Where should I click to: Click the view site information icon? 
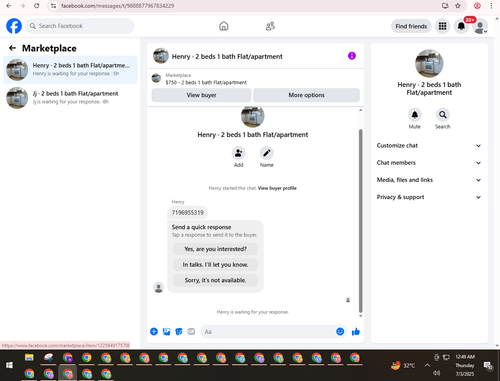point(53,6)
